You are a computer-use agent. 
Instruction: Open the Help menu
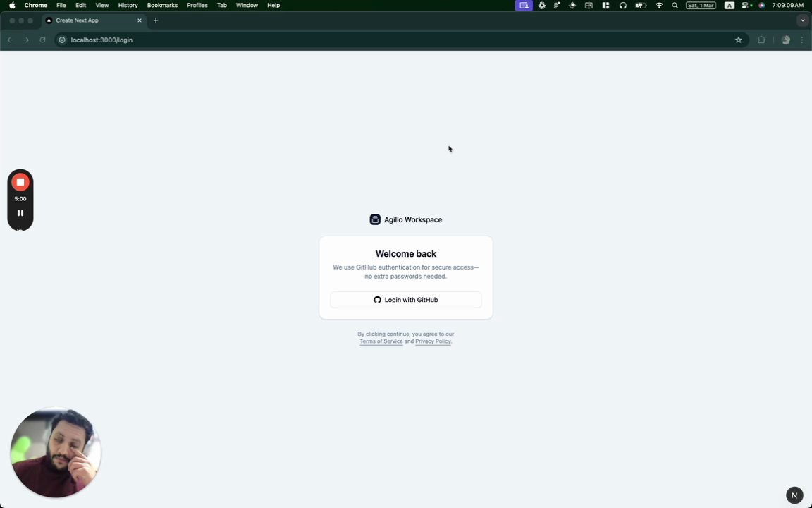coord(273,5)
